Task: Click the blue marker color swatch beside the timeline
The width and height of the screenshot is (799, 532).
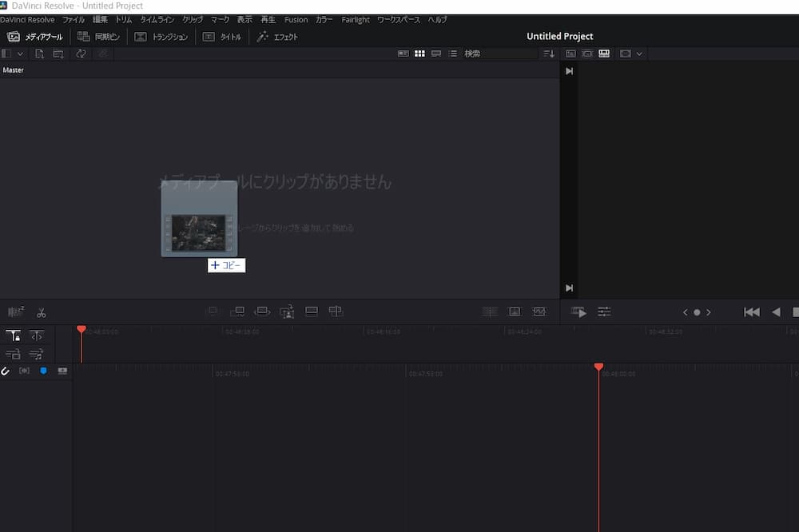Action: click(43, 371)
